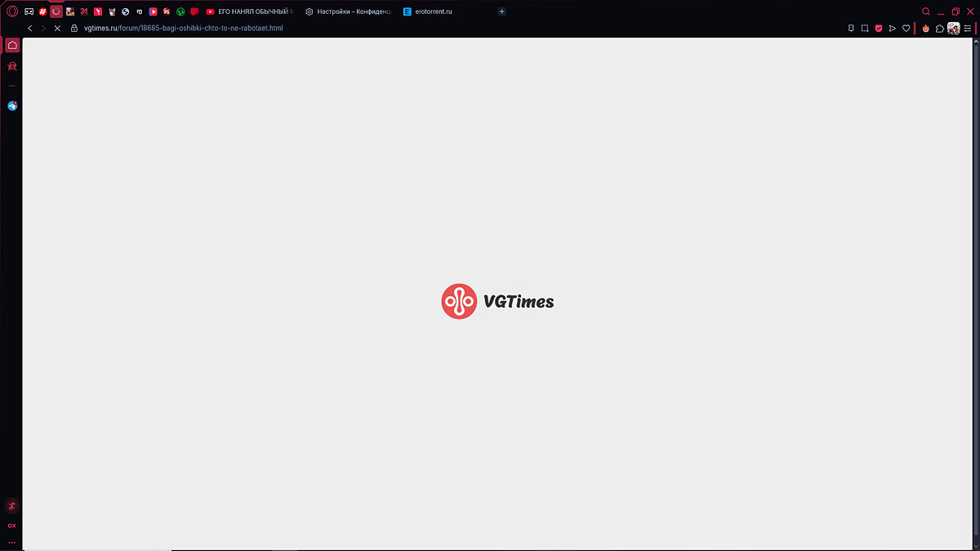980x551 pixels.
Task: Switch to the YouTube video tab
Action: click(x=249, y=11)
